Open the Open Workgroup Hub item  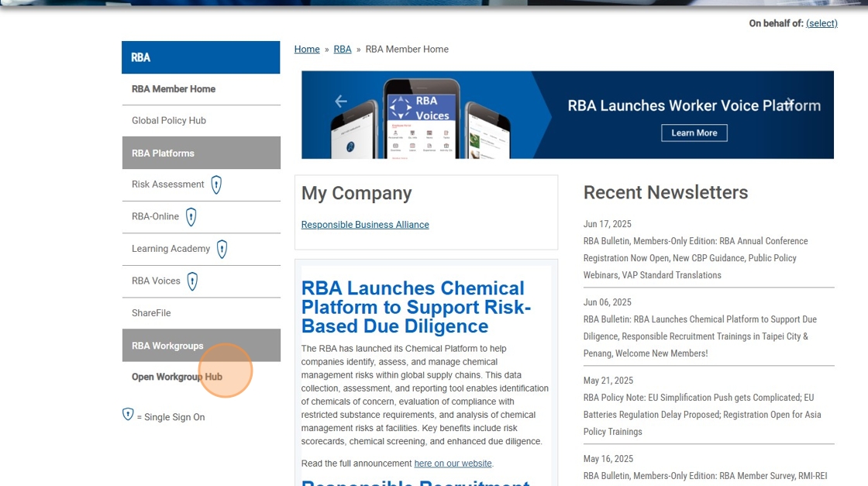click(177, 377)
